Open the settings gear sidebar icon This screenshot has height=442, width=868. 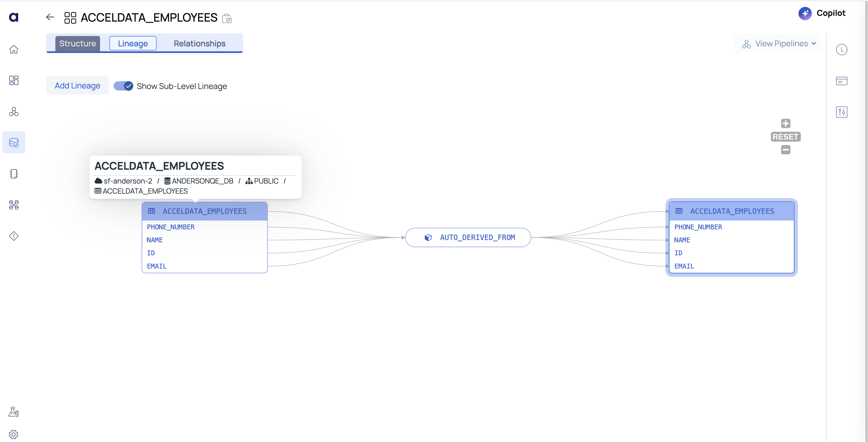14,434
